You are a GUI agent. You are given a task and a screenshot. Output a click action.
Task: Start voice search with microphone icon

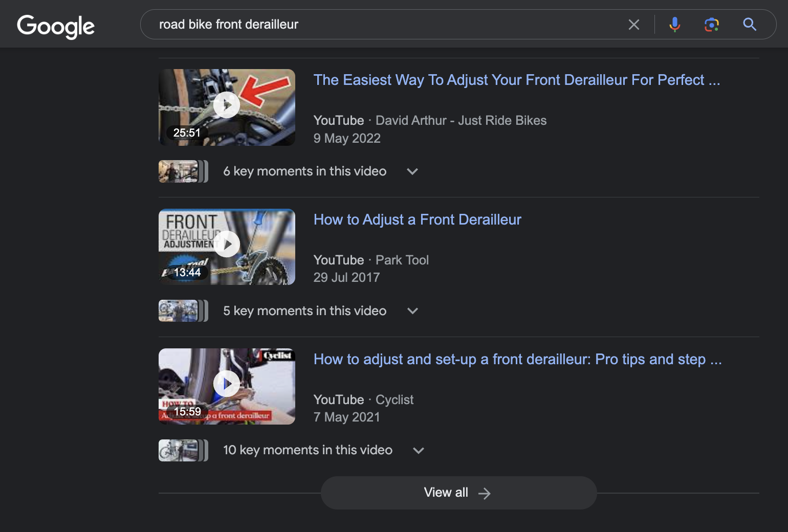(674, 25)
